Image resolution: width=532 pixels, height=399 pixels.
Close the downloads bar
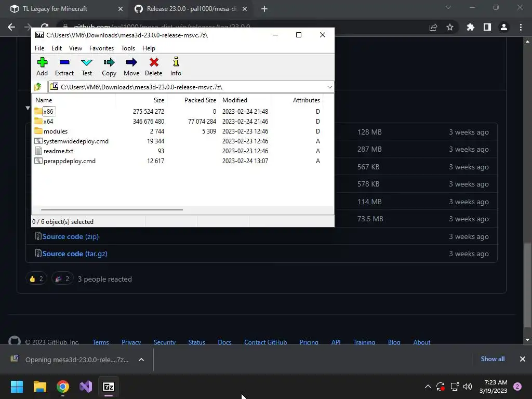[523, 359]
